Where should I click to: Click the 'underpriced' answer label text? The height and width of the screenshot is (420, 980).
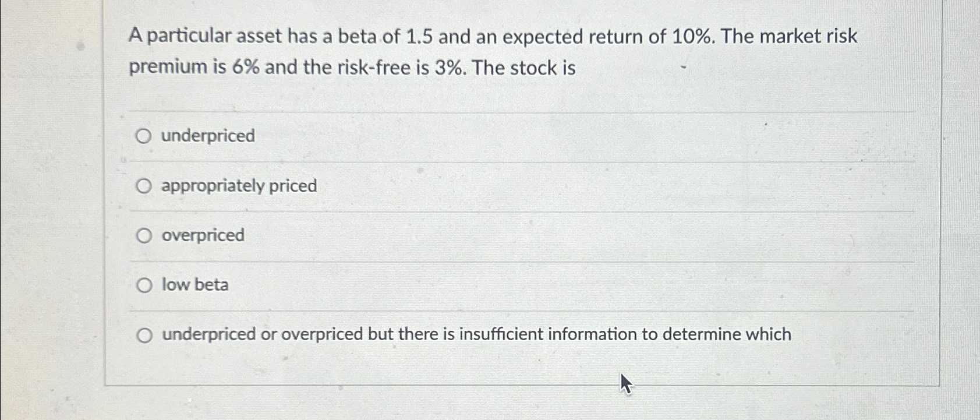click(x=207, y=136)
